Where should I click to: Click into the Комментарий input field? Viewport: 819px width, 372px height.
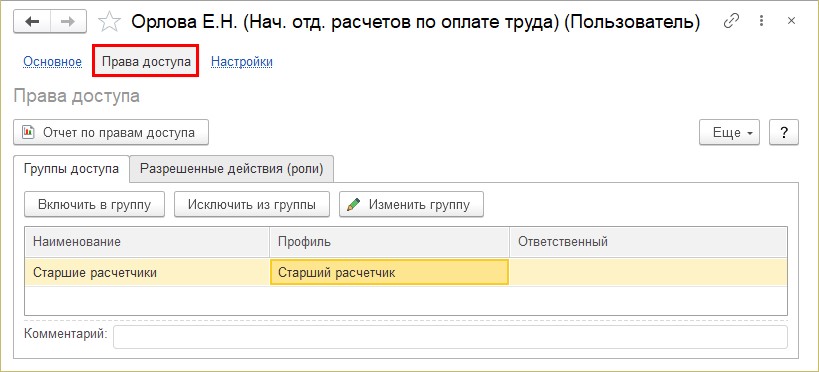pyautogui.click(x=450, y=337)
